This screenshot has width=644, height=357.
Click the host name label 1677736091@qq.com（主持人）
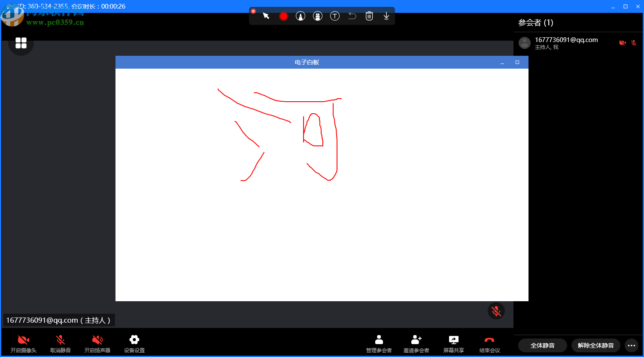(59, 320)
